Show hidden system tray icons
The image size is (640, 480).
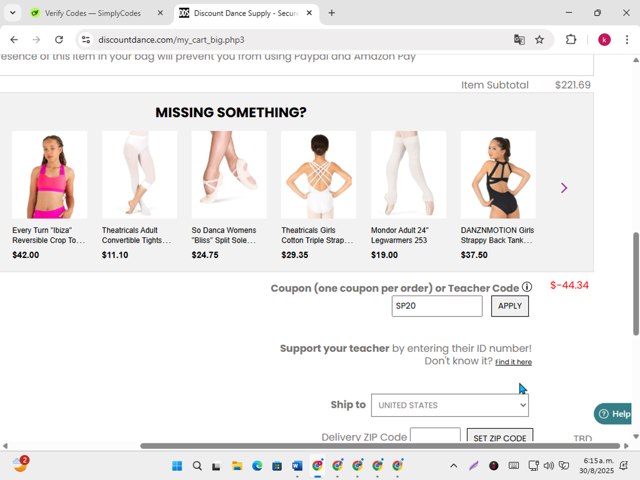click(x=453, y=466)
